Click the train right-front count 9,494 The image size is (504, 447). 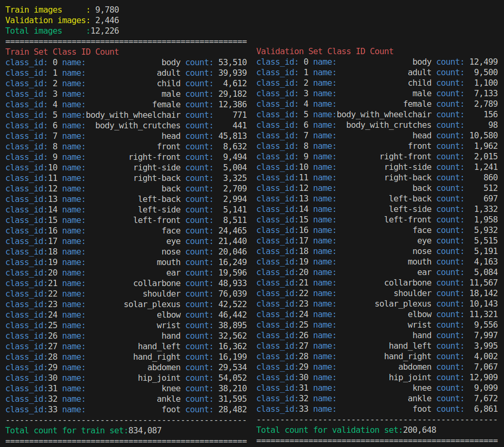tap(235, 157)
